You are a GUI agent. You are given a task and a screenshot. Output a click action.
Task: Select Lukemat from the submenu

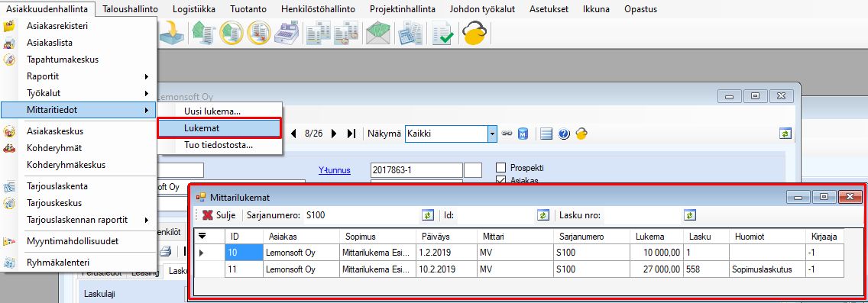pyautogui.click(x=220, y=127)
